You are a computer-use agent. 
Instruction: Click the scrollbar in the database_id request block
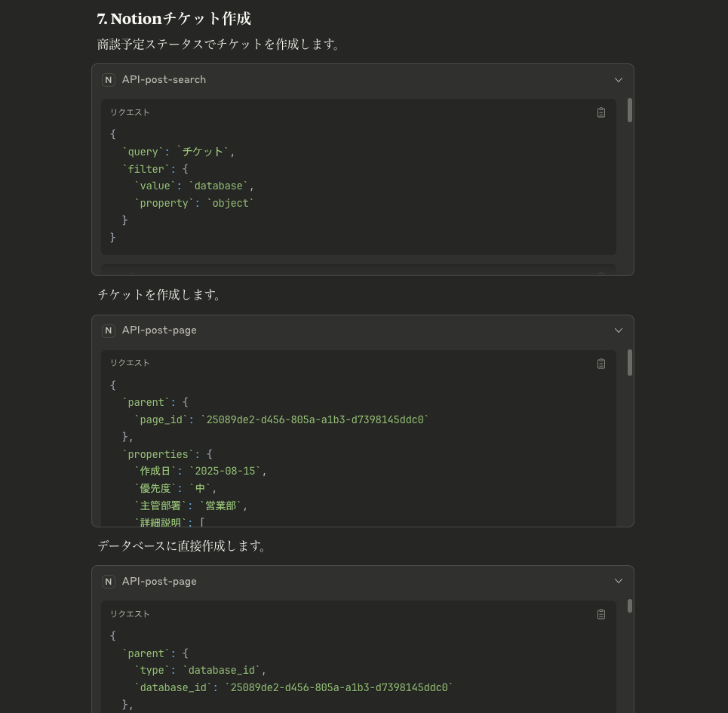630,606
